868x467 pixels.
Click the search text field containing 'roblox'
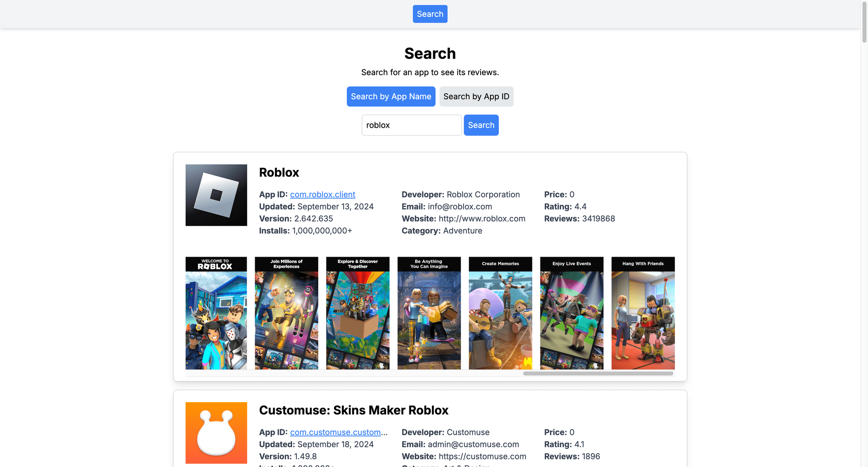[411, 125]
